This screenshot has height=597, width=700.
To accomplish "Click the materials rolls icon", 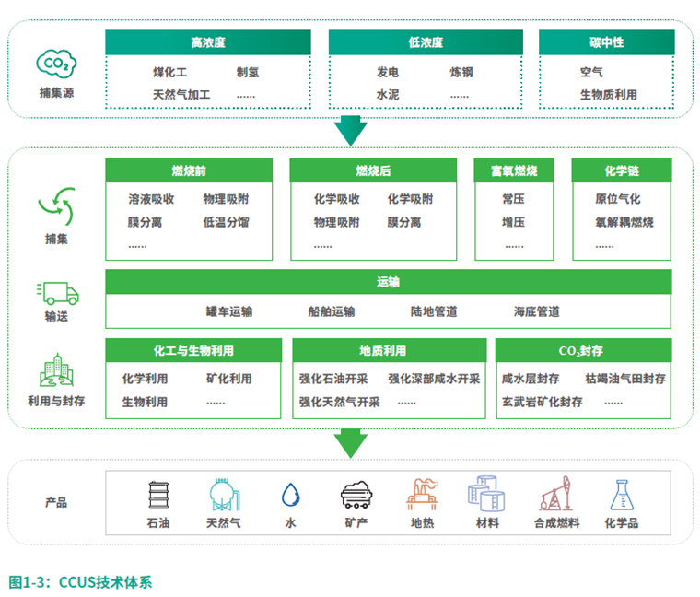I will 487,495.
